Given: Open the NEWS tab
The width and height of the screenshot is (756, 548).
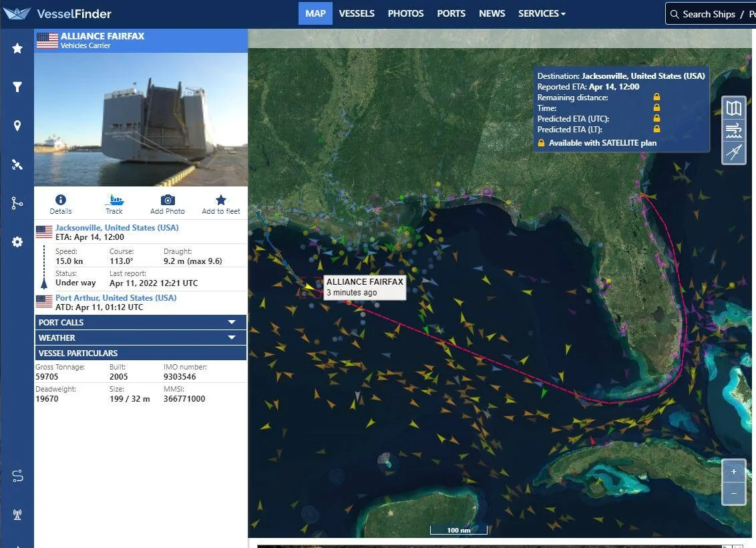Looking at the screenshot, I should (x=492, y=13).
